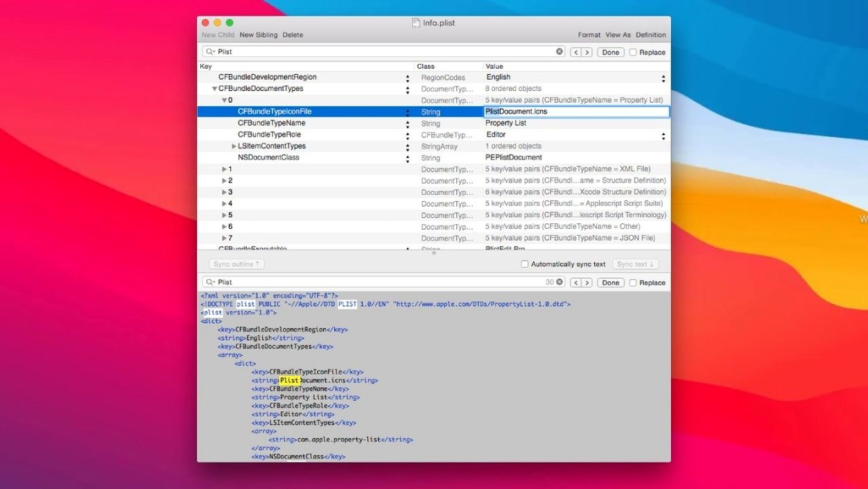This screenshot has height=489, width=868.
Task: Click the Property List value cell
Action: [505, 123]
